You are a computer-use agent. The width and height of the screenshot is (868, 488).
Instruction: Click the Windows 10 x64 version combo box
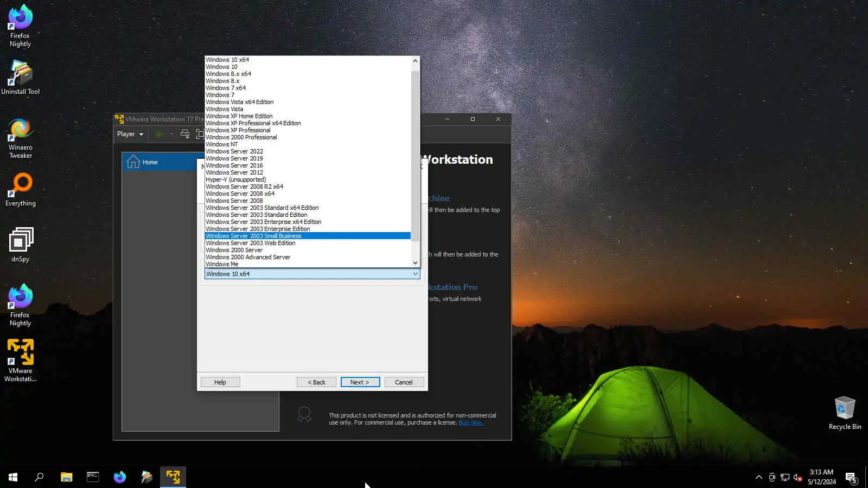312,274
